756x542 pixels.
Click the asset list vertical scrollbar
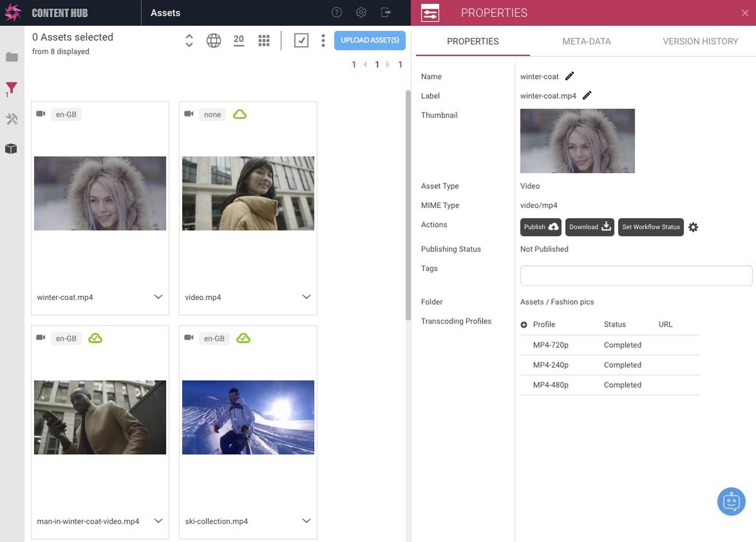point(408,205)
